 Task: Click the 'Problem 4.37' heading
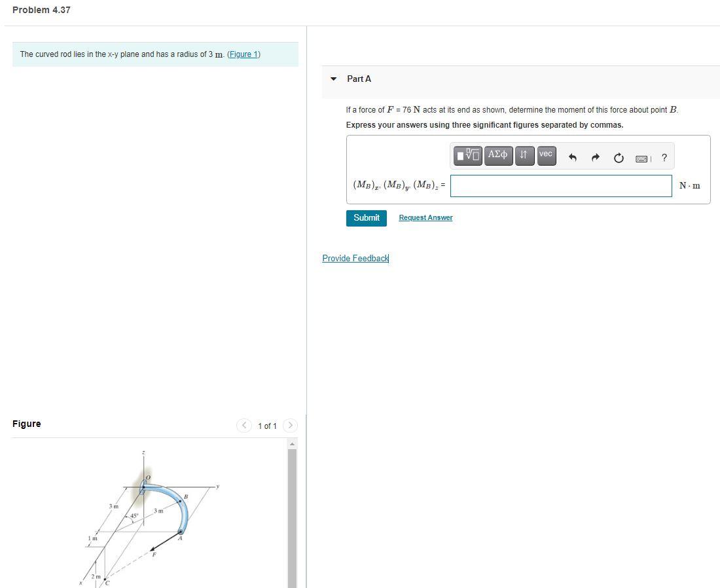[41, 10]
